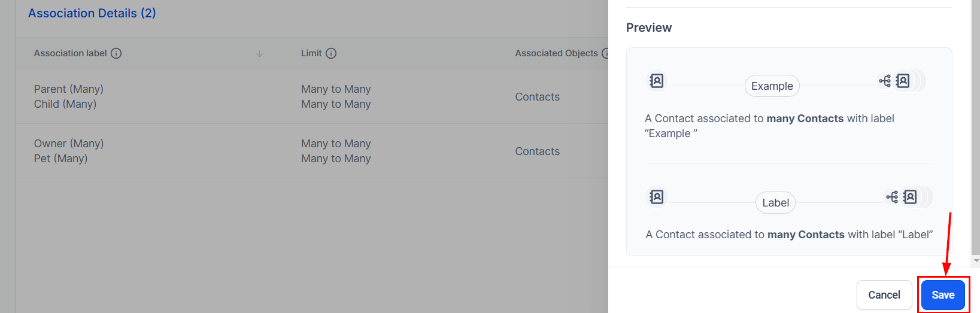Click the Limit column info icon
The height and width of the screenshot is (313, 980).
331,53
